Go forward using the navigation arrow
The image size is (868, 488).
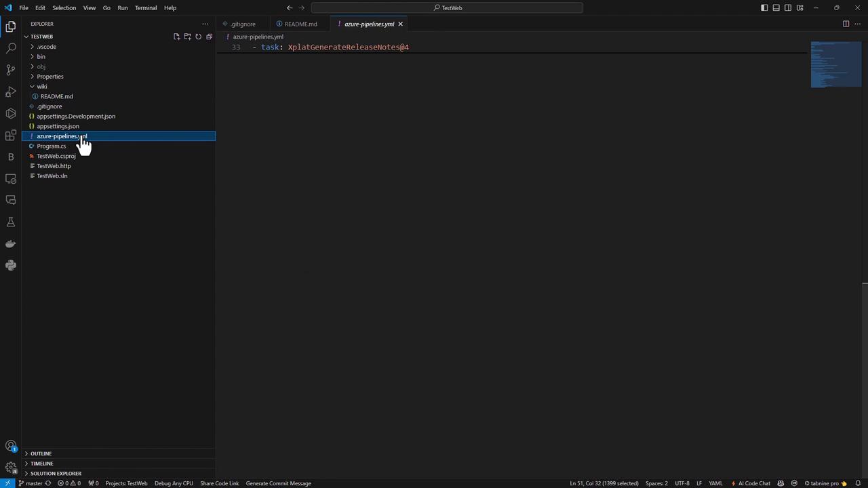point(302,8)
